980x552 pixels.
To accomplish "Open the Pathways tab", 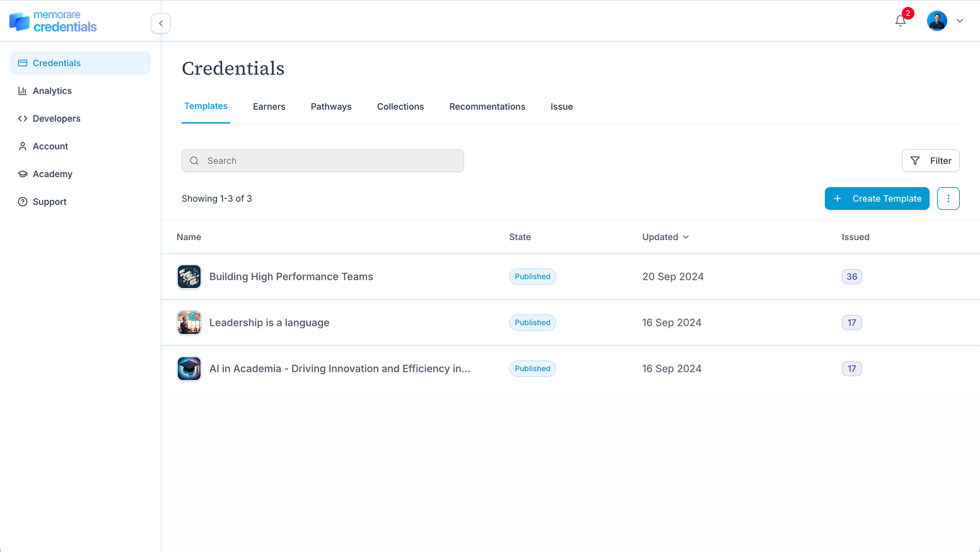I will coord(331,106).
